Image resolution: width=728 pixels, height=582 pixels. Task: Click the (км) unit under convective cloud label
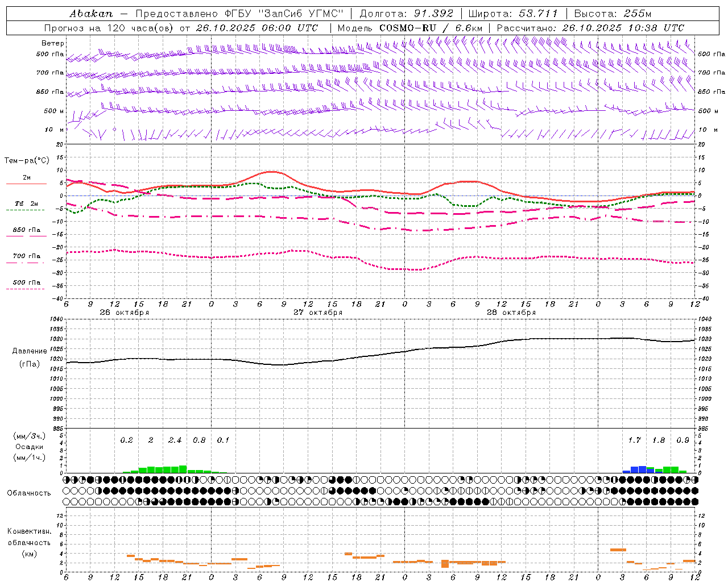pos(29,554)
